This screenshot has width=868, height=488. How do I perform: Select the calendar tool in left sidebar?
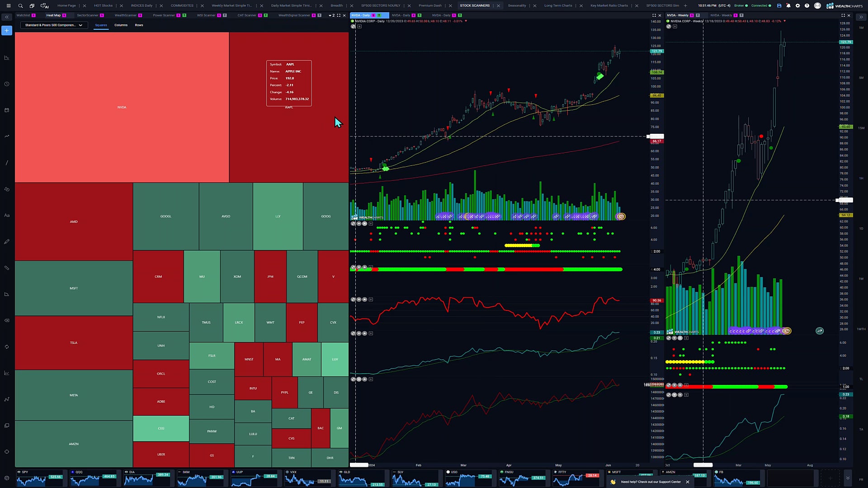point(7,110)
